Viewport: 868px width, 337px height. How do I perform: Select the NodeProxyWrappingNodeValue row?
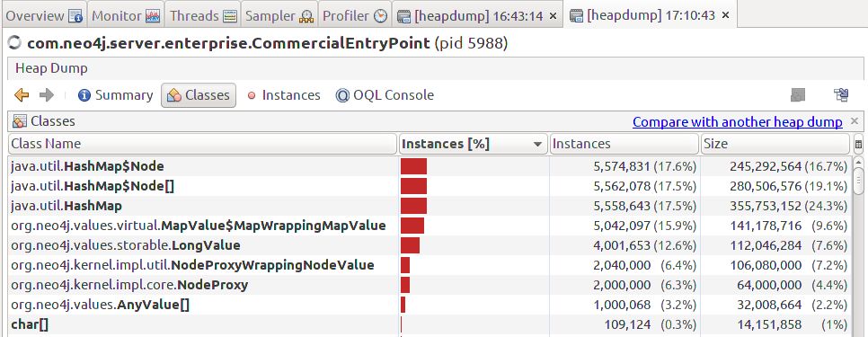click(x=430, y=265)
